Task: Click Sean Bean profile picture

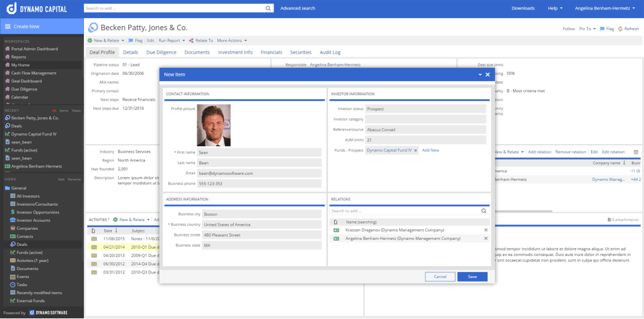Action: [x=213, y=125]
